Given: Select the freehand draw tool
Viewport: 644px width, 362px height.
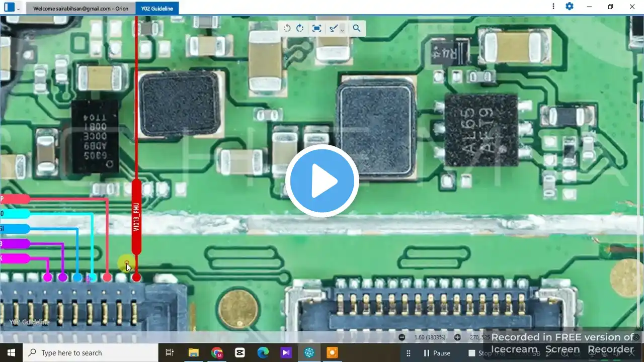Looking at the screenshot, I should click(333, 28).
